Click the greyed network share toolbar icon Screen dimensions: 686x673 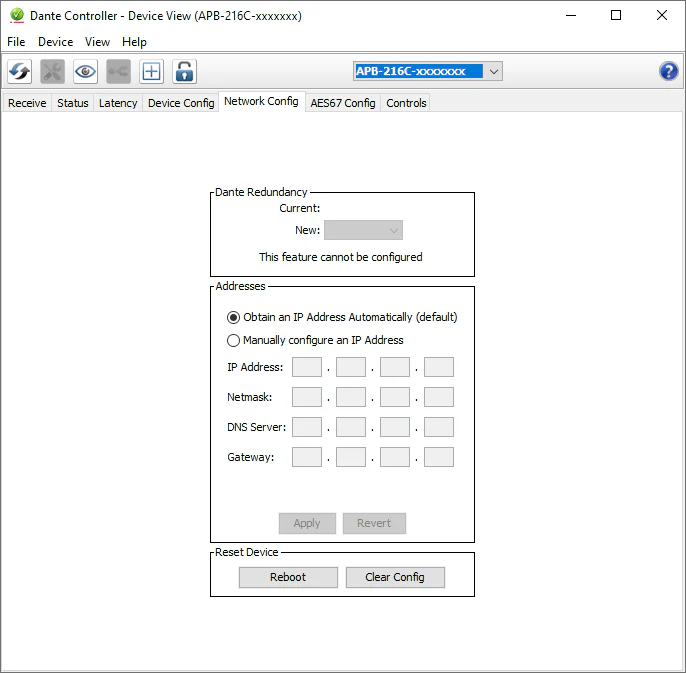(x=119, y=71)
